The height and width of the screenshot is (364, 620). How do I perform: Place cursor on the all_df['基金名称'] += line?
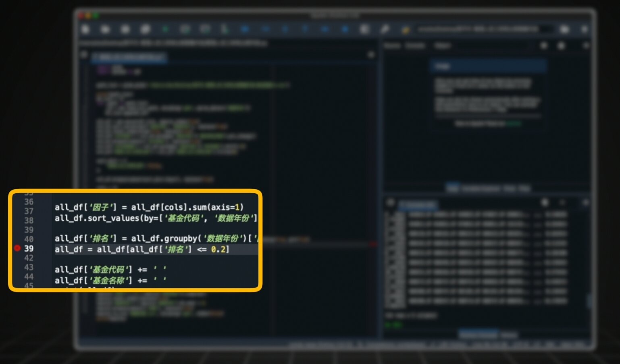pyautogui.click(x=110, y=280)
